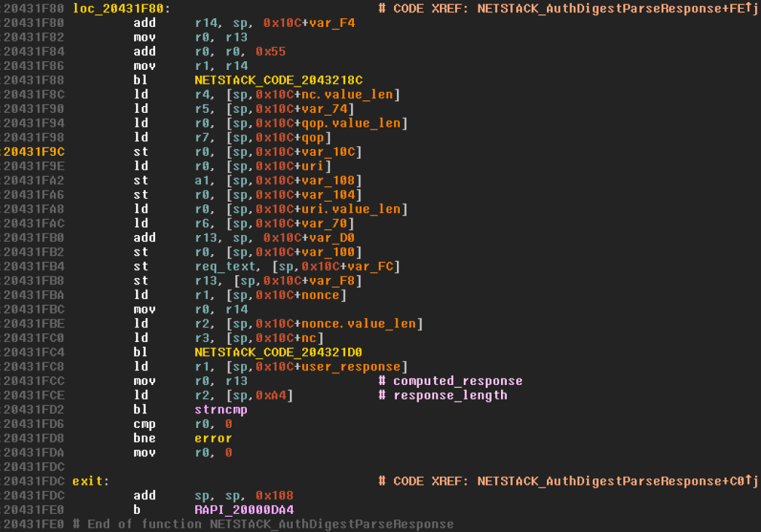This screenshot has height=532, width=761.
Task: Follow the bne error branch label
Action: tap(213, 438)
